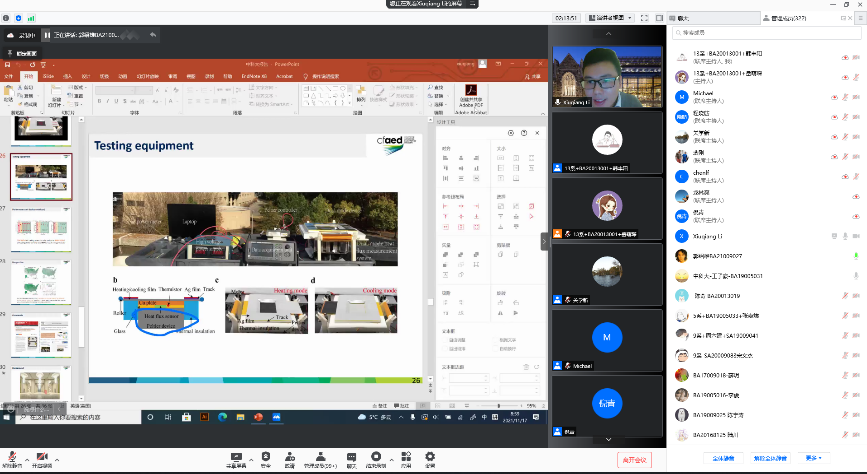Image resolution: width=867 pixels, height=474 pixels.
Task: Click the record icon in meeting toolbar
Action: (376, 457)
